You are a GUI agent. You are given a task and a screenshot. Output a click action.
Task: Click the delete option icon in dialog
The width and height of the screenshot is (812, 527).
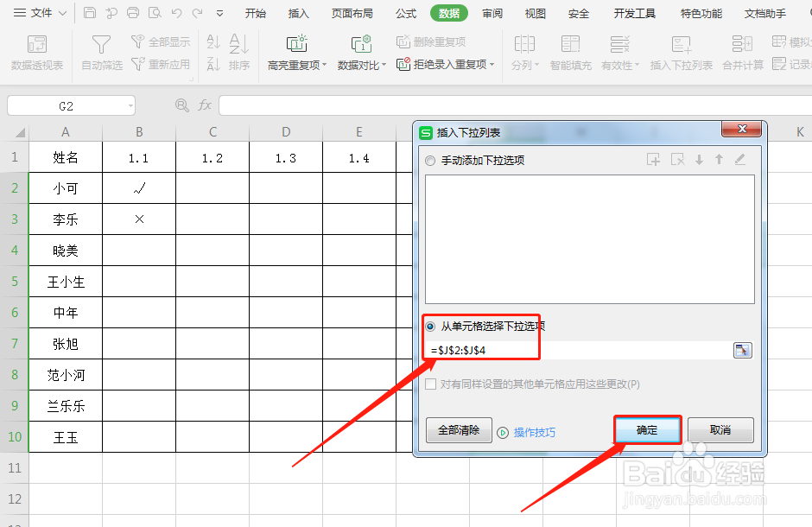[x=677, y=160]
